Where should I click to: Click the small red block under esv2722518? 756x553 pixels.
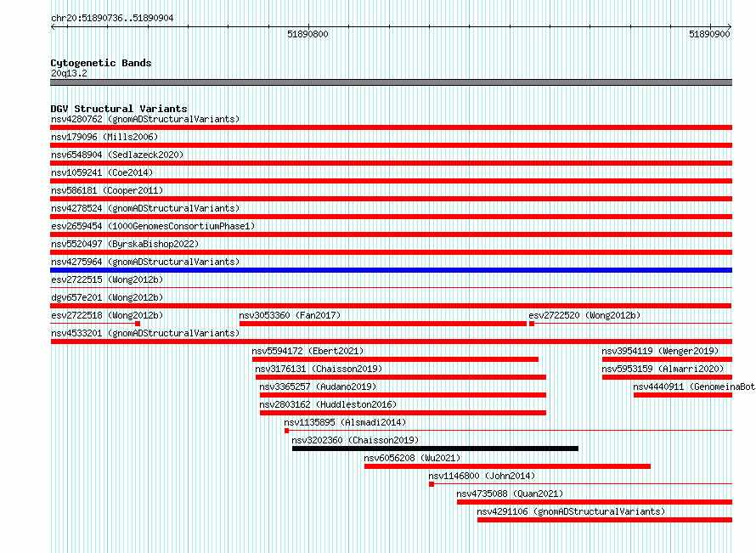(x=138, y=324)
